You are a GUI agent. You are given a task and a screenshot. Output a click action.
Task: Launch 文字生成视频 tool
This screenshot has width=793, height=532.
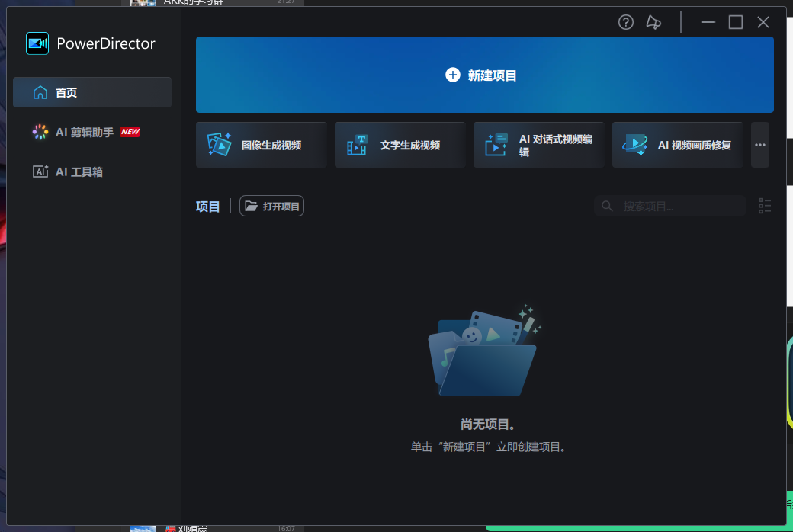(x=400, y=145)
